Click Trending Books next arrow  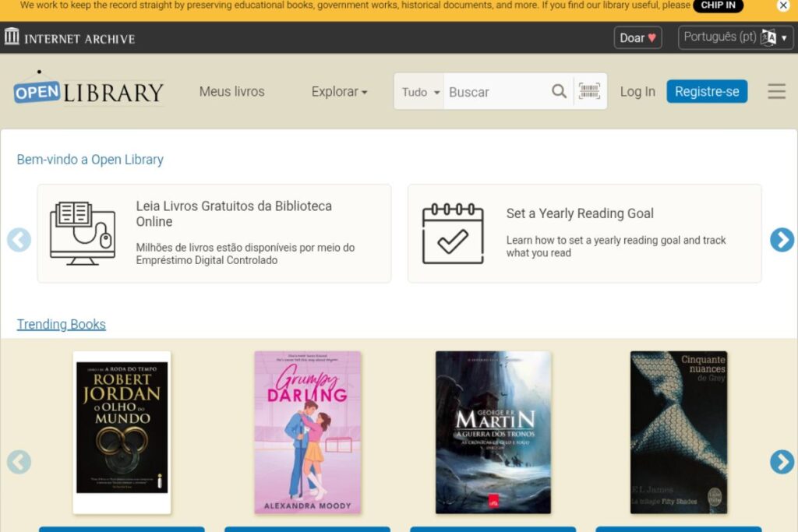pos(782,462)
